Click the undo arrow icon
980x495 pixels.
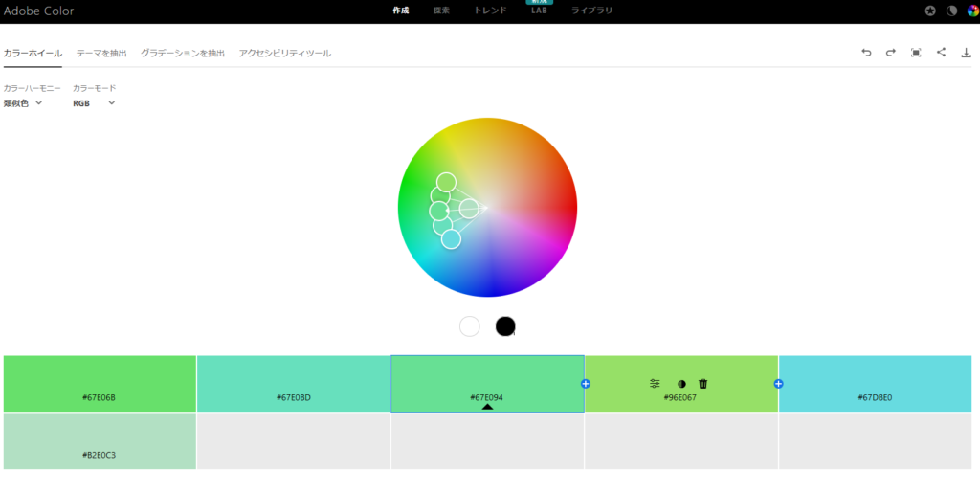(866, 53)
